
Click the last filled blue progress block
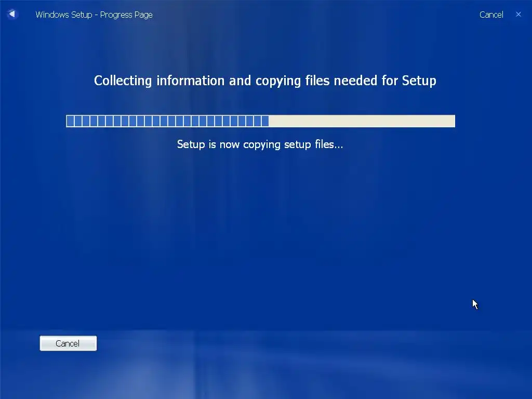click(x=265, y=121)
